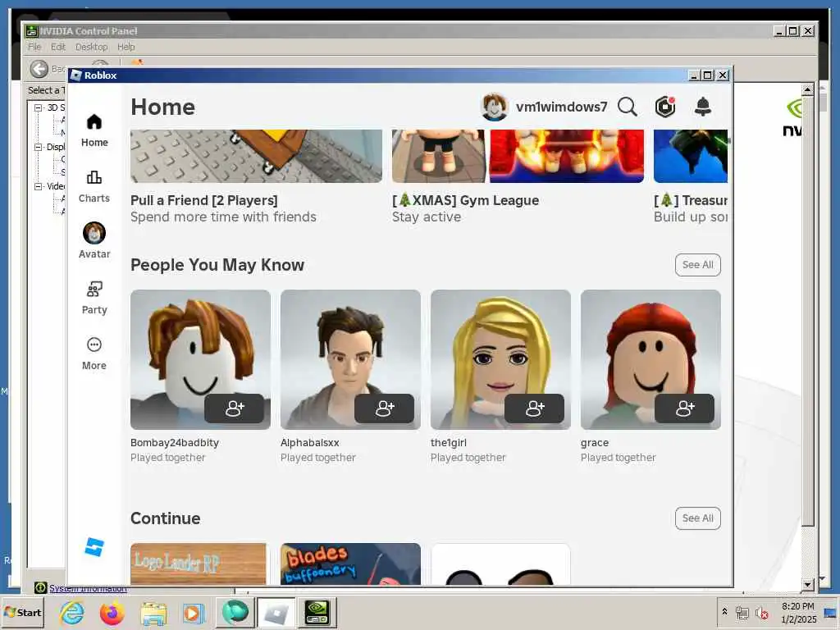This screenshot has width=840, height=630.
Task: Click the vm1wimdows7 profile avatar picture
Action: pos(494,107)
